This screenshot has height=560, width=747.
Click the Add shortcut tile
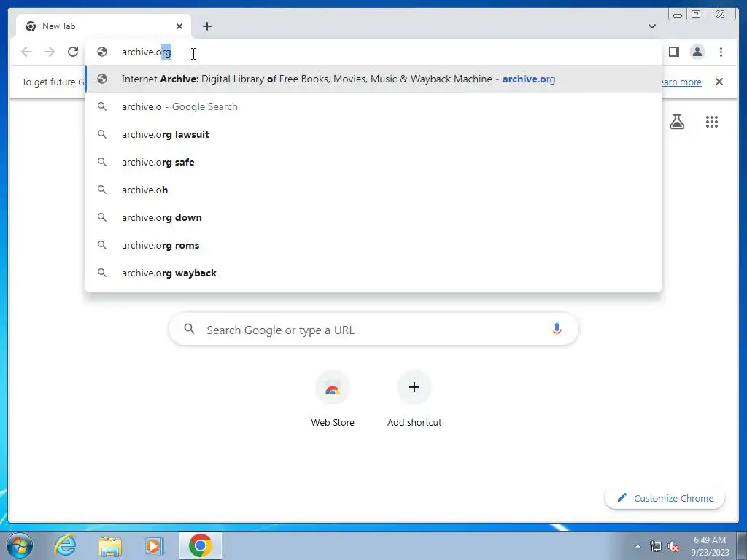pyautogui.click(x=414, y=399)
